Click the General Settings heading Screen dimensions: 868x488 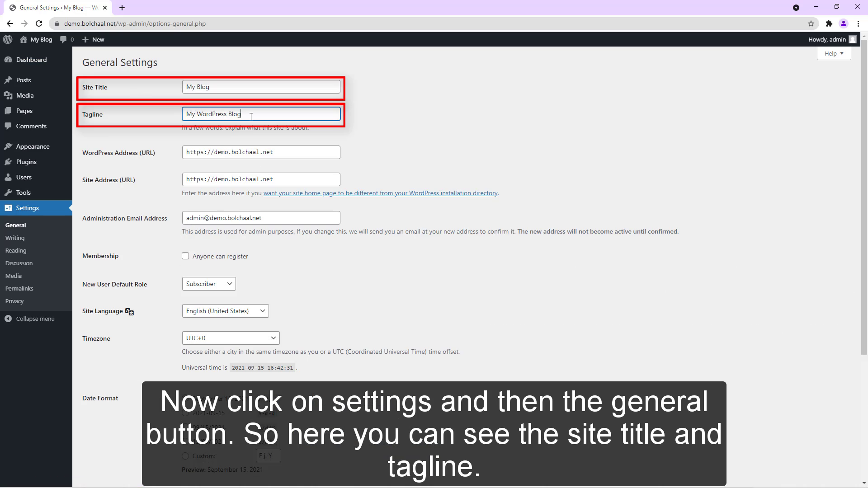point(120,62)
